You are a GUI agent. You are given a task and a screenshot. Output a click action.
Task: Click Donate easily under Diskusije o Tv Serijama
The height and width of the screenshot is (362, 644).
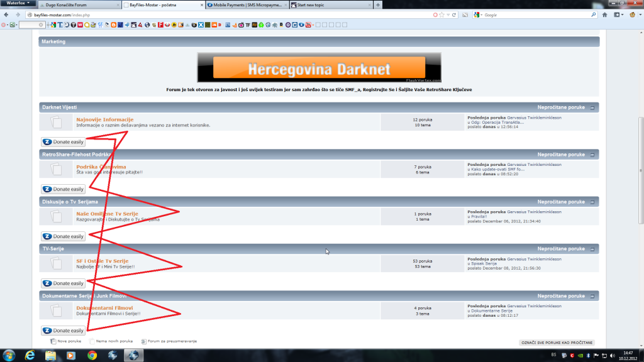point(64,236)
